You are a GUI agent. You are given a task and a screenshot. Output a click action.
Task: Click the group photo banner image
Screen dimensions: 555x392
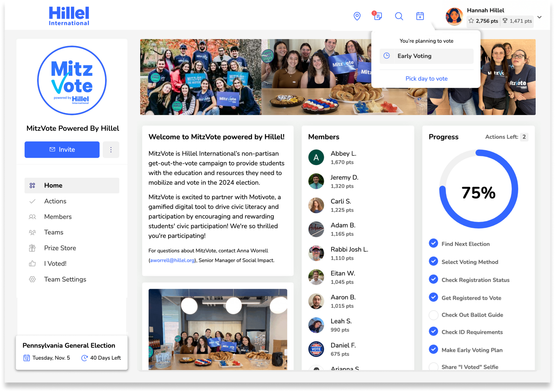click(x=338, y=77)
